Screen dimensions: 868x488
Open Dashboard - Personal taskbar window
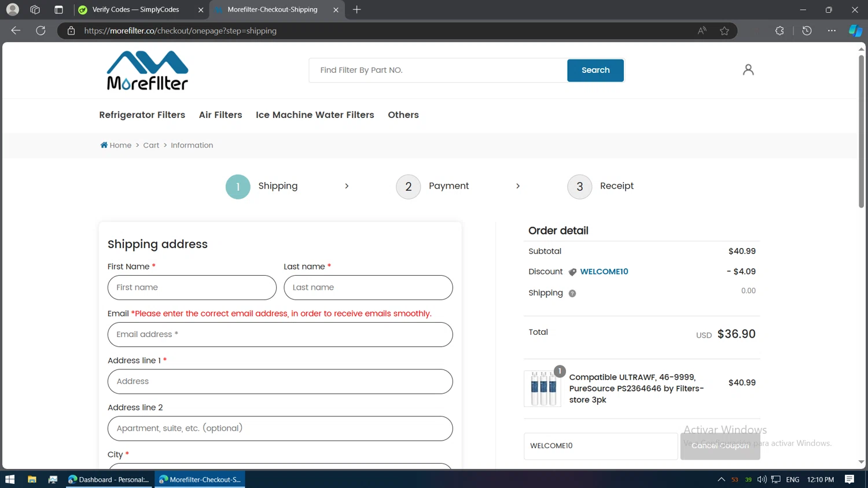pyautogui.click(x=109, y=479)
